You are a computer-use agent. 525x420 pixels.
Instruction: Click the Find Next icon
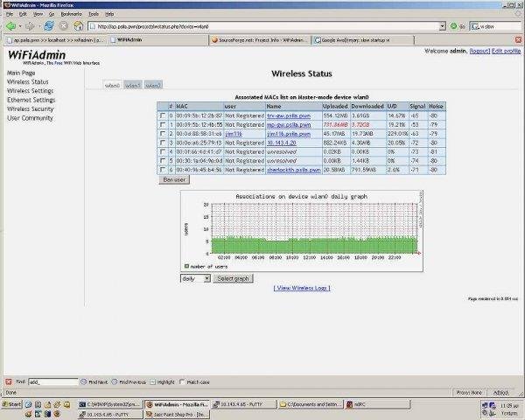pos(84,381)
